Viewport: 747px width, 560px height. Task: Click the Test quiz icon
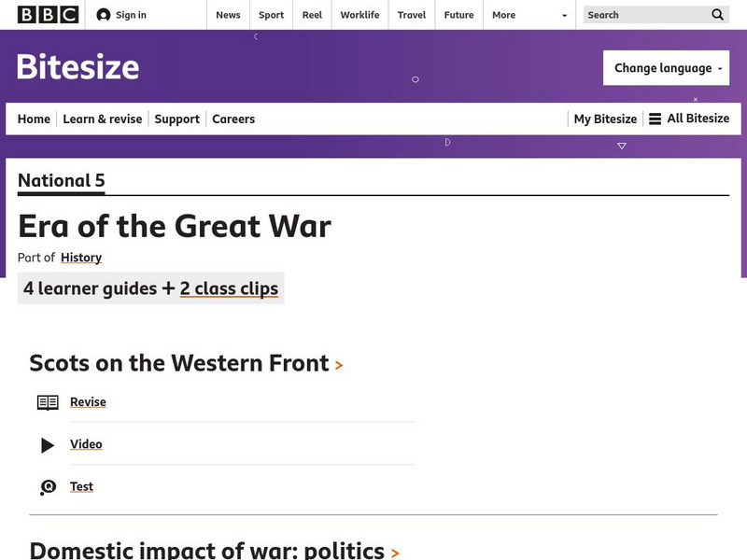[48, 487]
